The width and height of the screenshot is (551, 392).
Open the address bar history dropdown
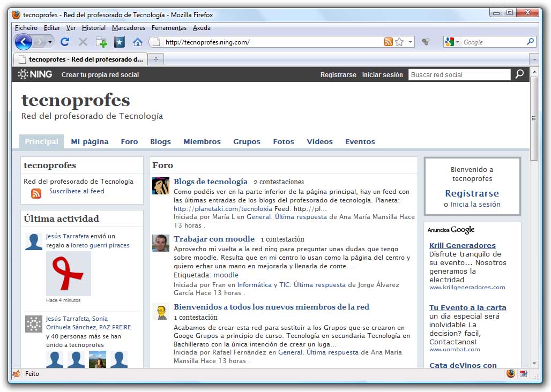(x=410, y=42)
